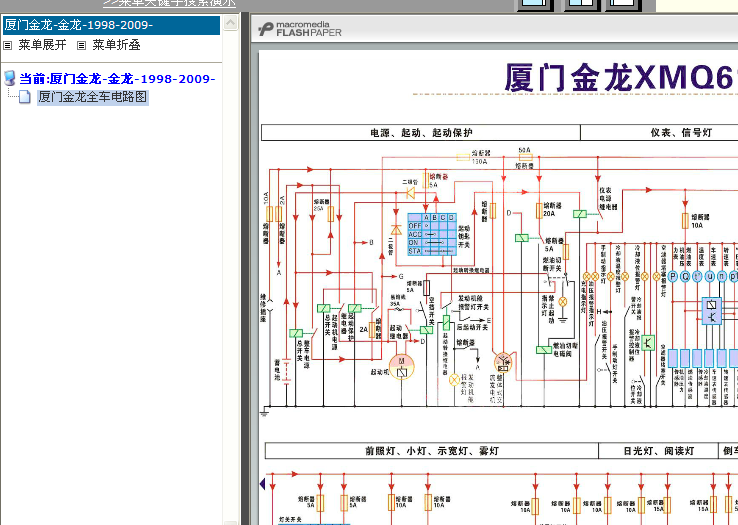Click the 菜单折叠 collapse-menu icon
The height and width of the screenshot is (525, 738).
pyautogui.click(x=81, y=45)
